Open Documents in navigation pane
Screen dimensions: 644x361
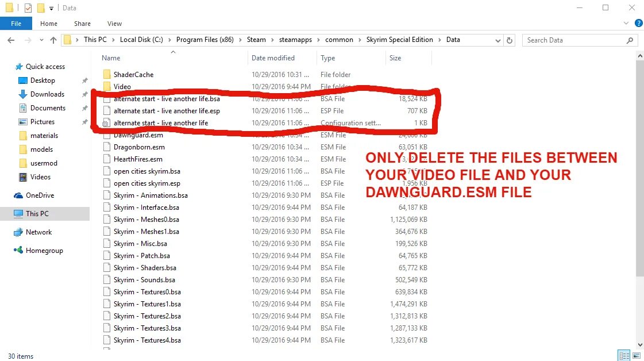[48, 108]
